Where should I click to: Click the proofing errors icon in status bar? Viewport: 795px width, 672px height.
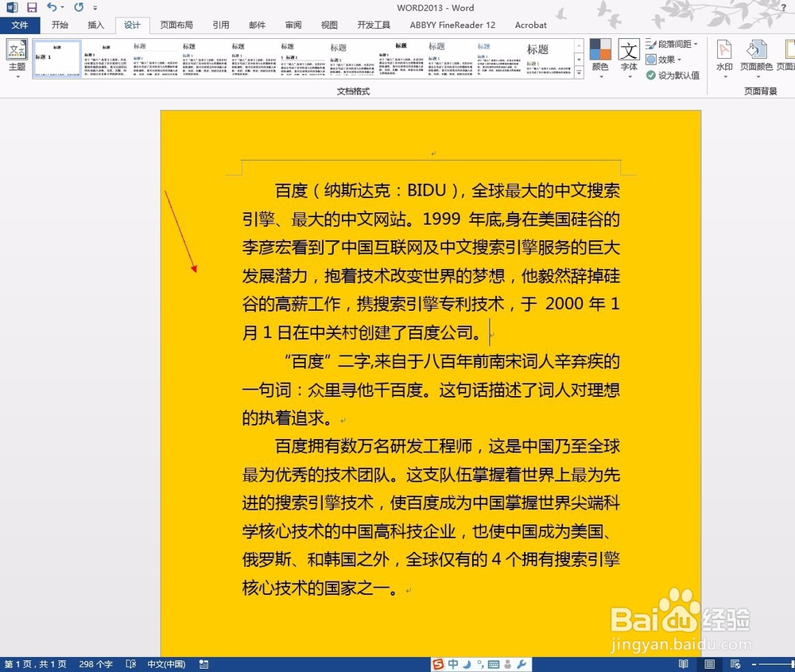(x=131, y=664)
